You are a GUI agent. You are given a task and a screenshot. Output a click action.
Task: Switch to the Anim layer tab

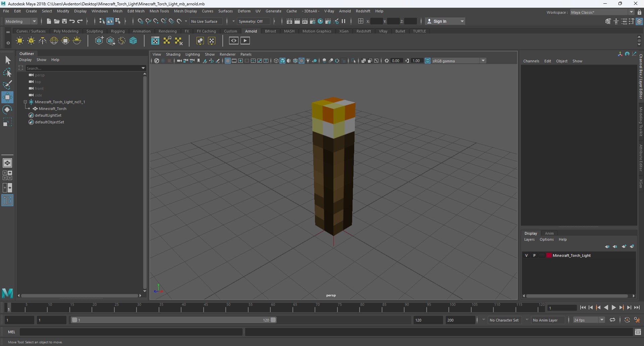(549, 233)
